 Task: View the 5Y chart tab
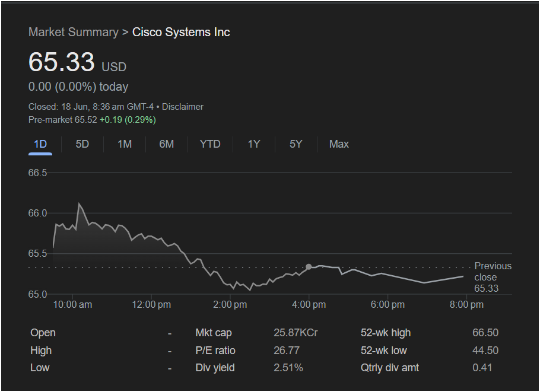(x=296, y=144)
